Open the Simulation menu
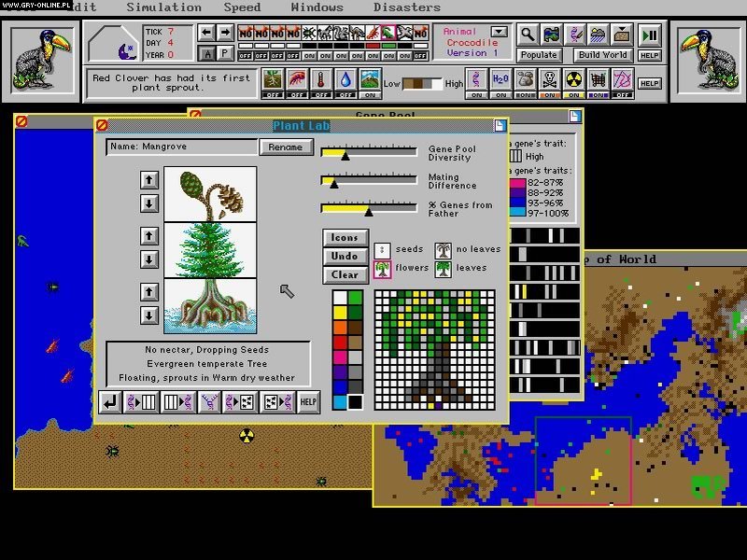This screenshot has height=560, width=747. (x=163, y=7)
